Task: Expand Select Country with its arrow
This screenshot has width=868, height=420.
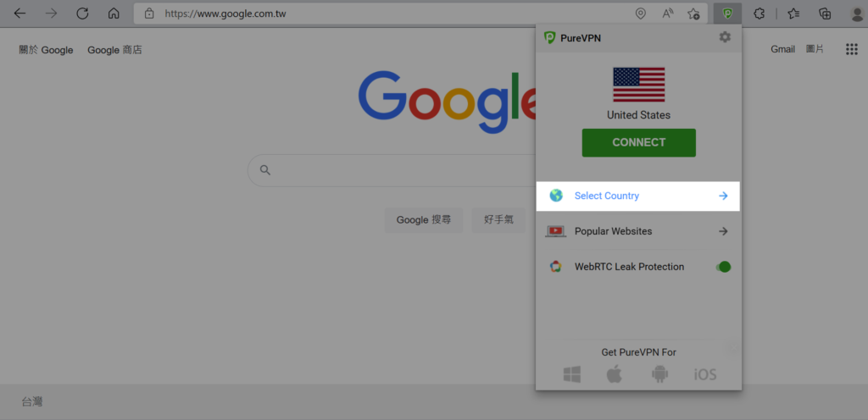Action: click(723, 196)
